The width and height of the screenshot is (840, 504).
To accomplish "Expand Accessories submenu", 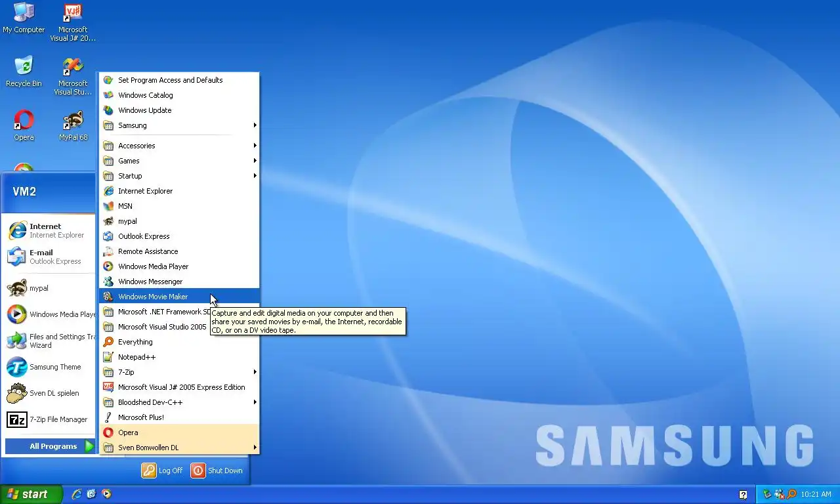I will 179,146.
